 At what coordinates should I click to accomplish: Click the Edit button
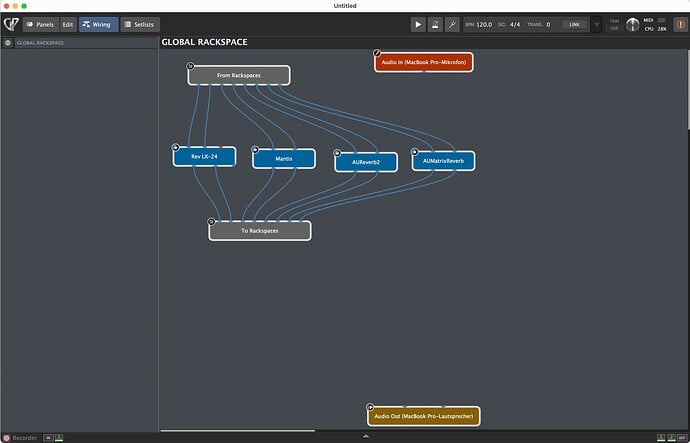[68, 24]
